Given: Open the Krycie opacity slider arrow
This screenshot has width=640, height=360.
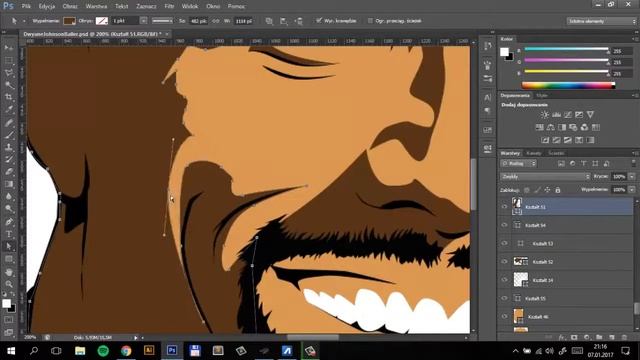Looking at the screenshot, I should (x=631, y=176).
